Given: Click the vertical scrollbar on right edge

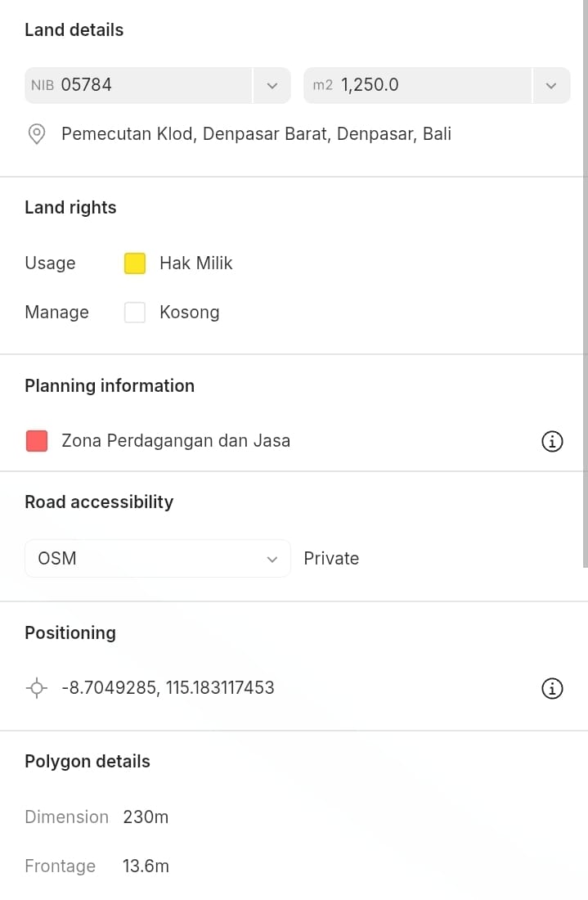Looking at the screenshot, I should pyautogui.click(x=584, y=286).
